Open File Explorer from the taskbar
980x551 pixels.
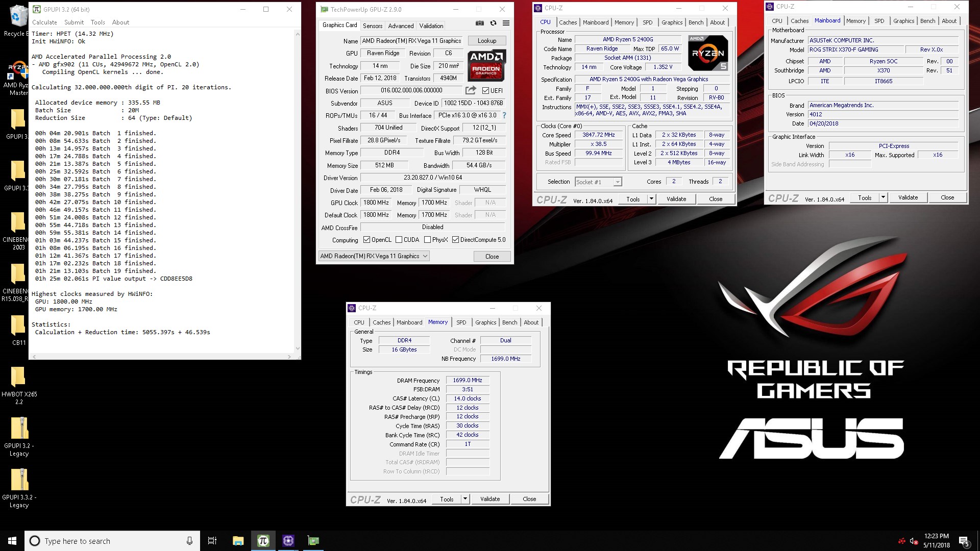tap(238, 541)
